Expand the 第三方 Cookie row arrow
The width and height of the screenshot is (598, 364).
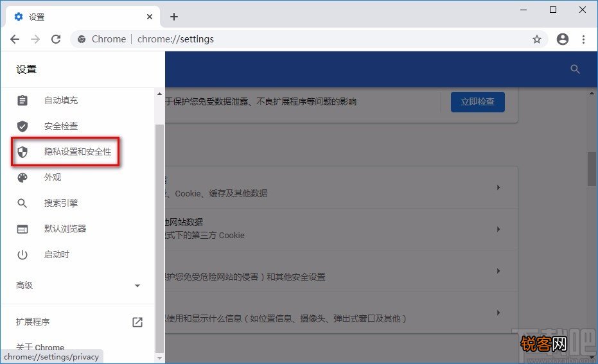pos(498,229)
